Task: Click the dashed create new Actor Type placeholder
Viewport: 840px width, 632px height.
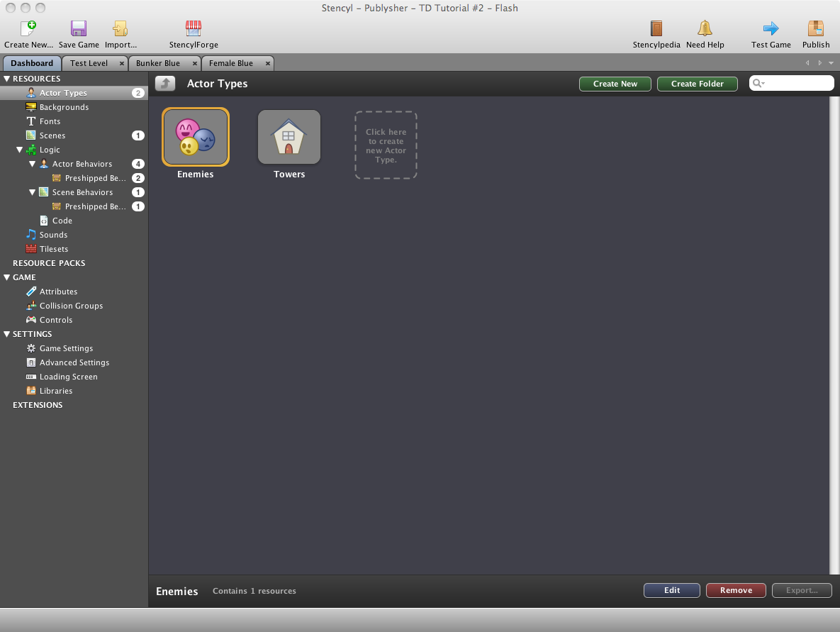Action: pos(386,145)
